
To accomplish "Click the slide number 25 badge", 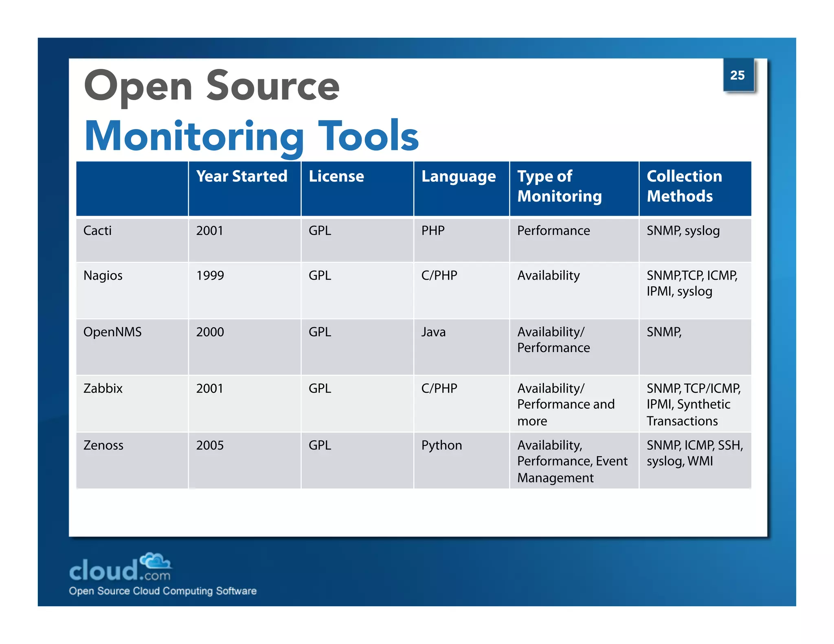I will 738,75.
